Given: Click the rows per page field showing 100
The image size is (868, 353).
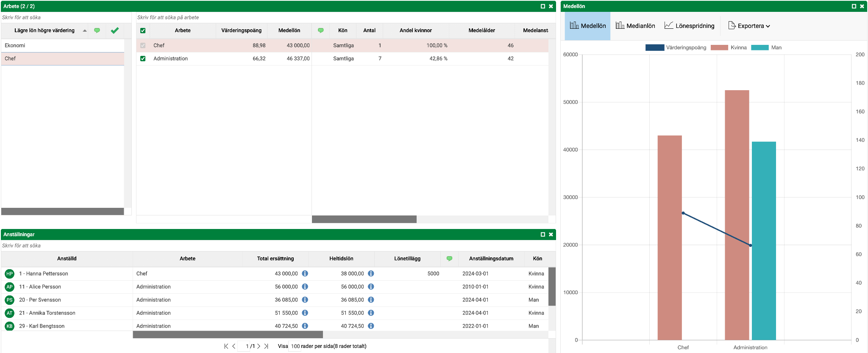Looking at the screenshot, I should pyautogui.click(x=295, y=346).
